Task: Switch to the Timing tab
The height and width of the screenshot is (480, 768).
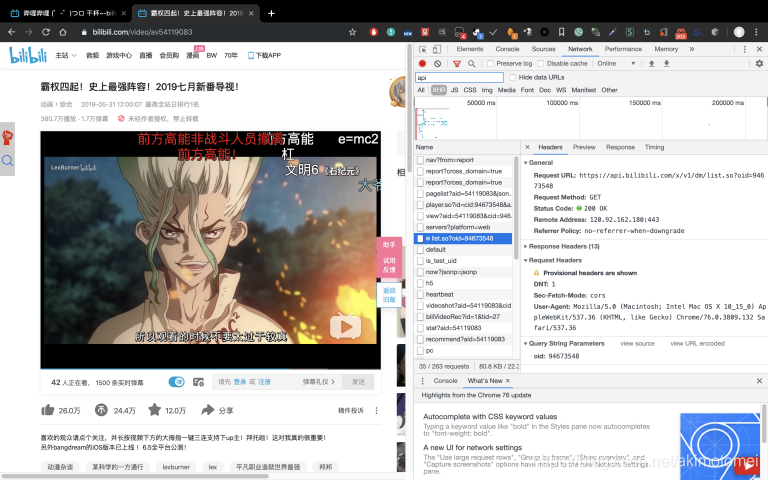Action: point(654,147)
